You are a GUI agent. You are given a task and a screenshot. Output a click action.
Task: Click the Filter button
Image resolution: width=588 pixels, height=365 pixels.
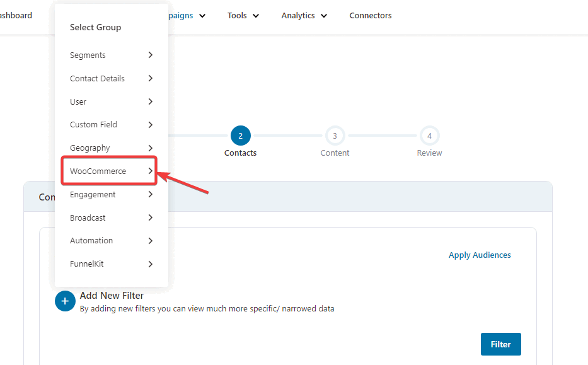(x=500, y=344)
